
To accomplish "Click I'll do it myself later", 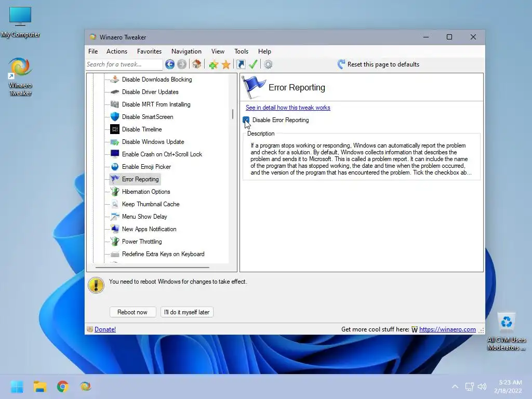I will tap(187, 312).
